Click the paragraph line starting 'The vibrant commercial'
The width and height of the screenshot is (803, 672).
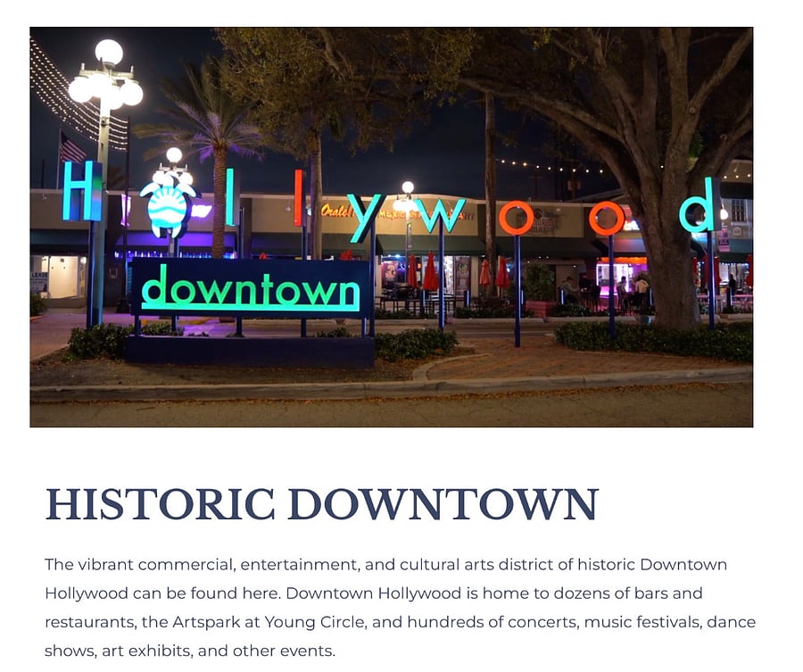[385, 564]
